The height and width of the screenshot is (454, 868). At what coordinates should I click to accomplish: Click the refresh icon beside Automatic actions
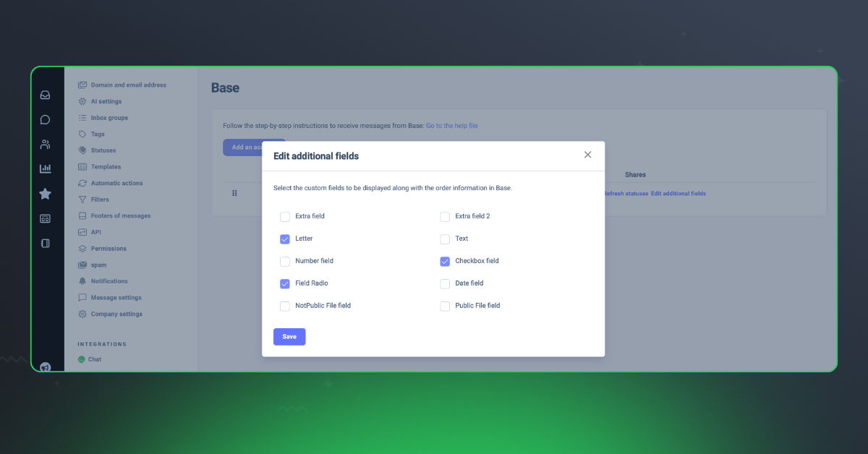tap(82, 183)
